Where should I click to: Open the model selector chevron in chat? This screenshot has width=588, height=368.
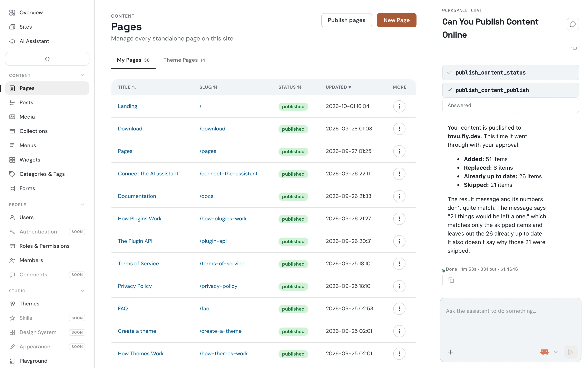point(556,352)
